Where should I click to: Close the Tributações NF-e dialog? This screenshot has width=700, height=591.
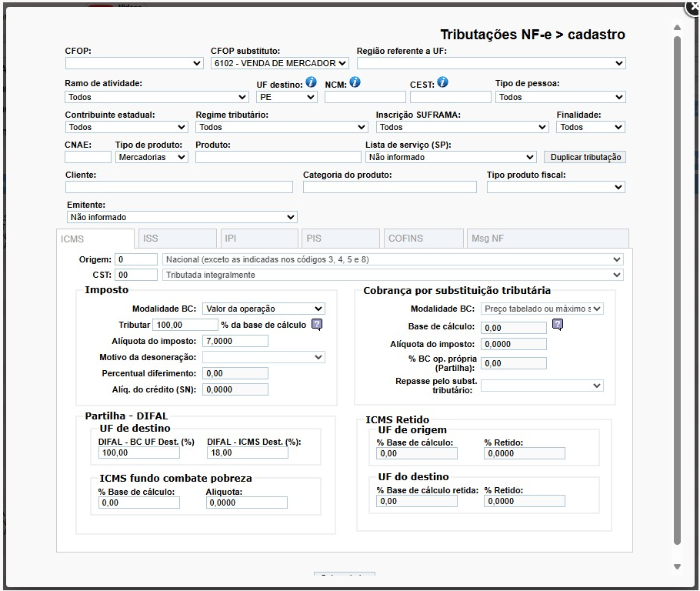tap(692, 7)
